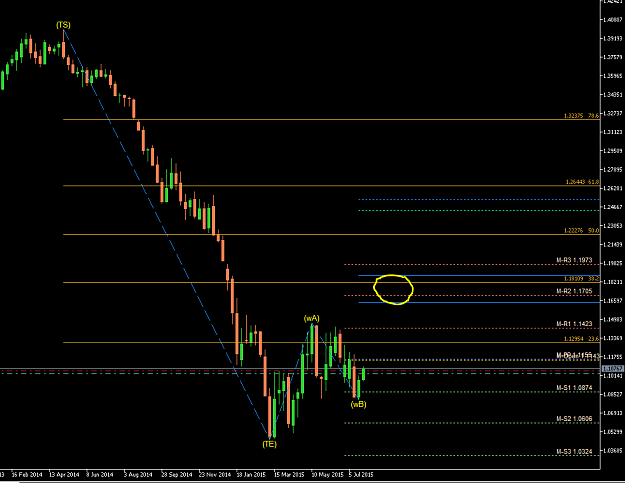Viewport: 625px width, 483px height.
Task: Click the 1.31123 price axis value
Action: (613, 132)
